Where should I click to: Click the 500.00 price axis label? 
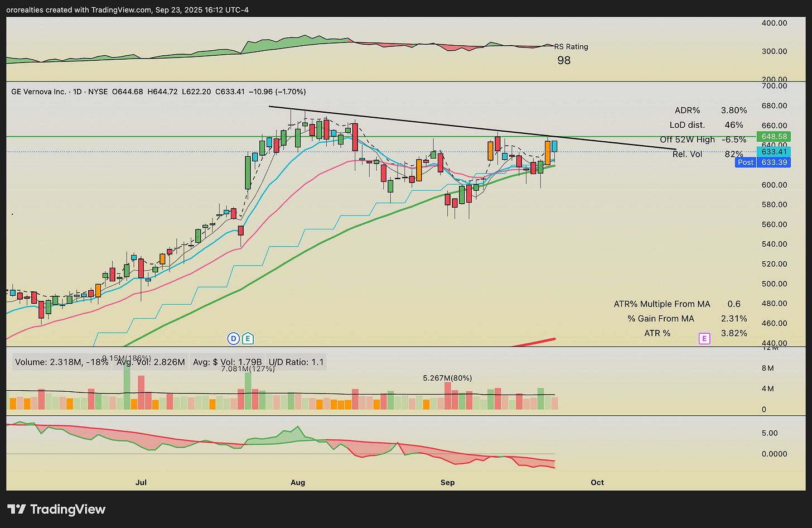[x=775, y=284]
